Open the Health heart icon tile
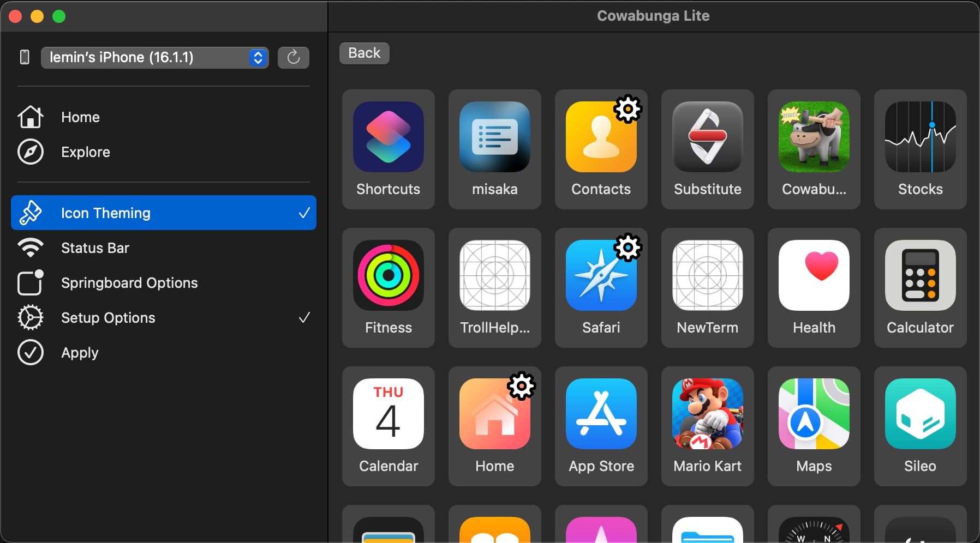This screenshot has height=543, width=980. click(814, 287)
